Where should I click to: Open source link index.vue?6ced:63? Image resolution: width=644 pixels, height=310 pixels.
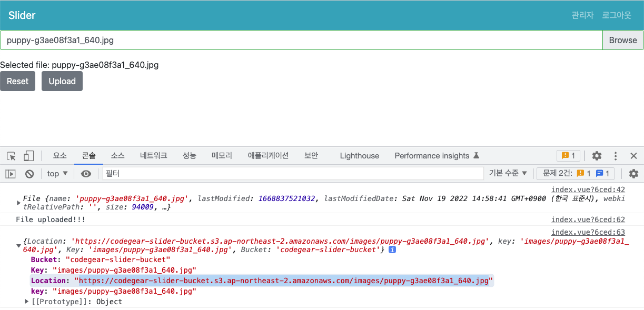[x=588, y=232]
